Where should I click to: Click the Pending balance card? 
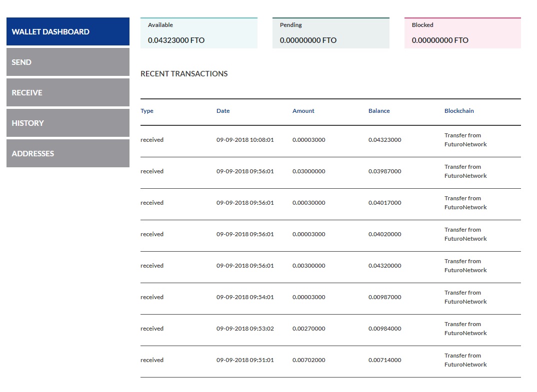click(x=331, y=33)
